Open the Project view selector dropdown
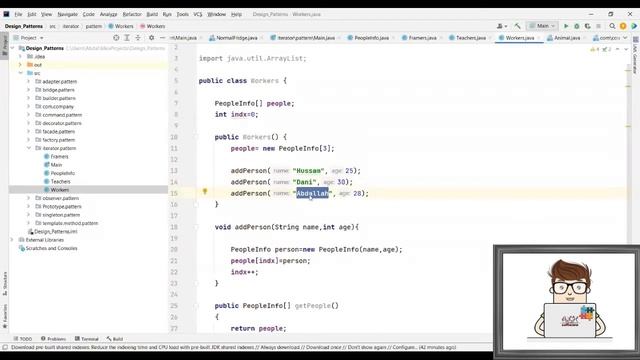The image size is (640, 360). click(29, 38)
